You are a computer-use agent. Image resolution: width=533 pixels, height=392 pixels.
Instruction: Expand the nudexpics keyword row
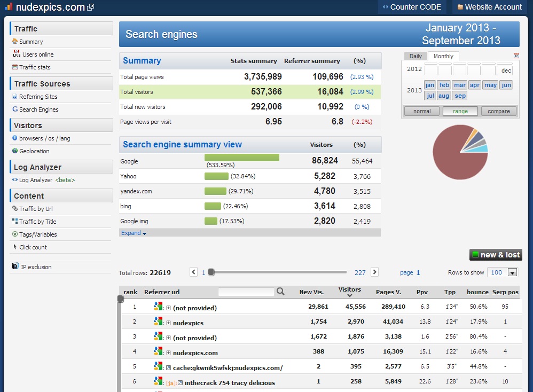pyautogui.click(x=168, y=323)
